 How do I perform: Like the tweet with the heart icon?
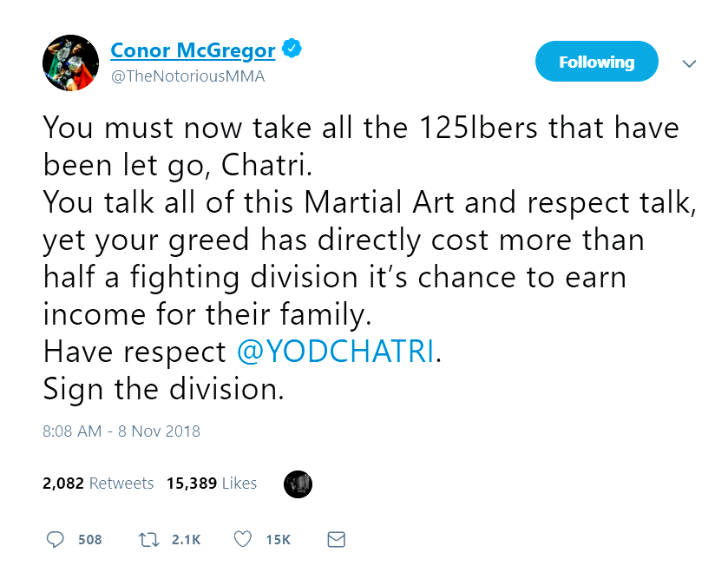tap(243, 539)
